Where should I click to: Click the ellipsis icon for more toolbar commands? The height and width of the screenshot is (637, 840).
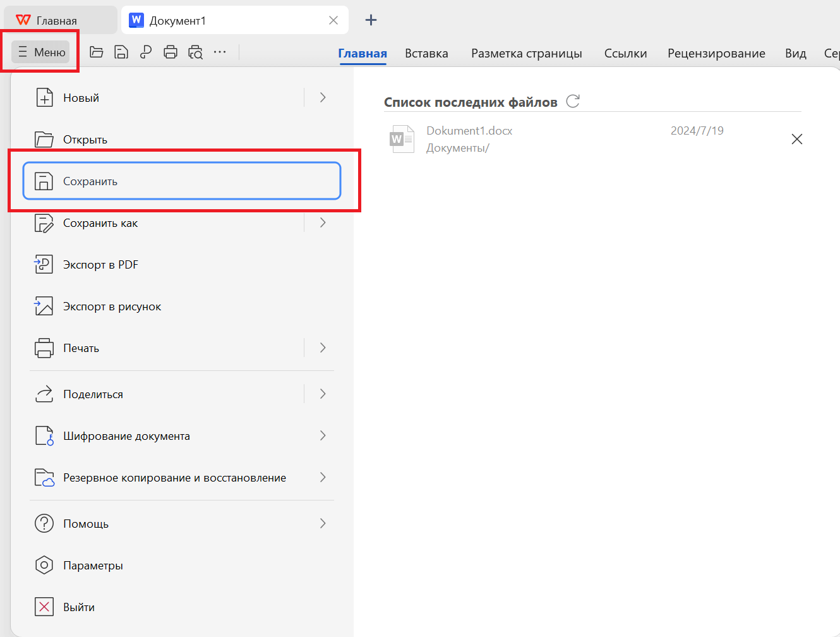(x=220, y=52)
